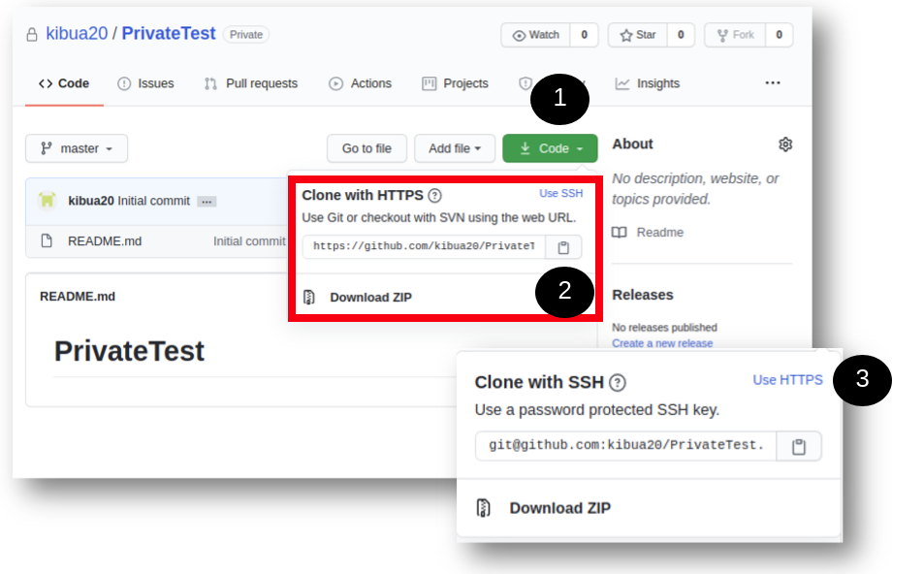Viewport: 924px width, 574px height.
Task: Click the README.md heading of the preview box
Action: [x=78, y=297]
